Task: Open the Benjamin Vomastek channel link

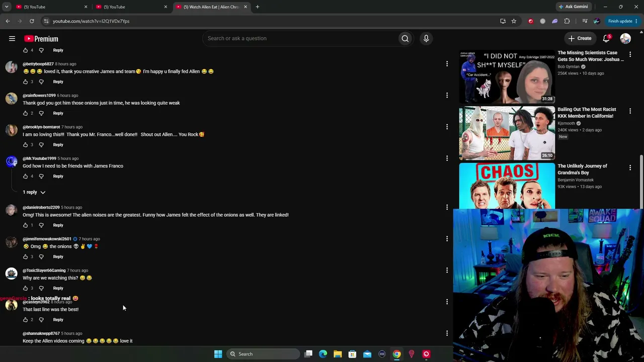Action: 576,180
